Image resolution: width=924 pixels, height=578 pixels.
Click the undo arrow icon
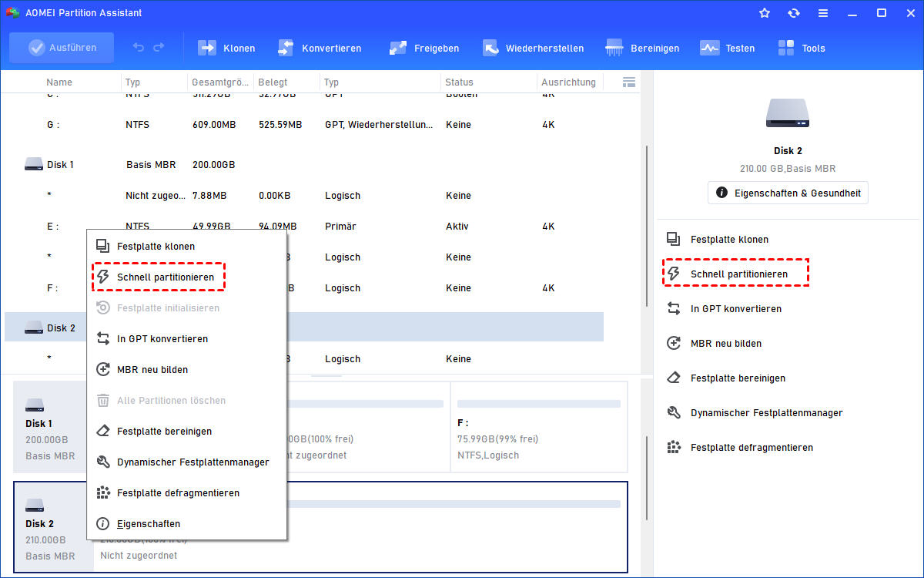pos(139,48)
